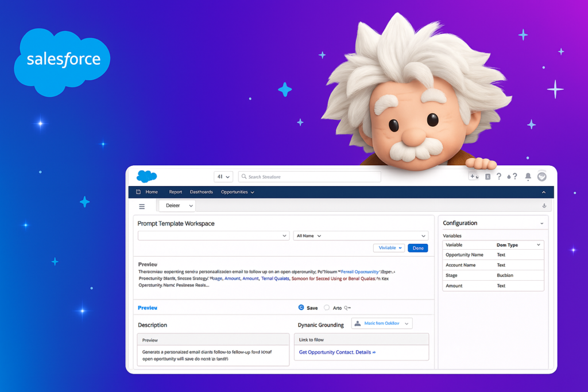Click the anchor icon at the toolbar's right

coord(544,205)
